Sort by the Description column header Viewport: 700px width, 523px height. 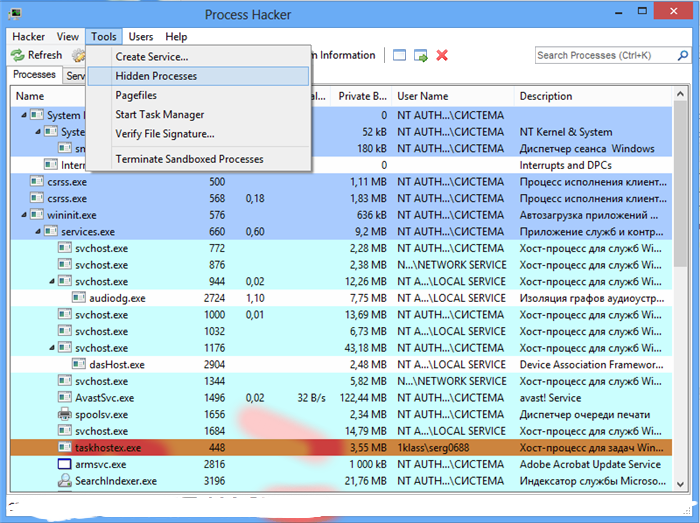coord(593,96)
